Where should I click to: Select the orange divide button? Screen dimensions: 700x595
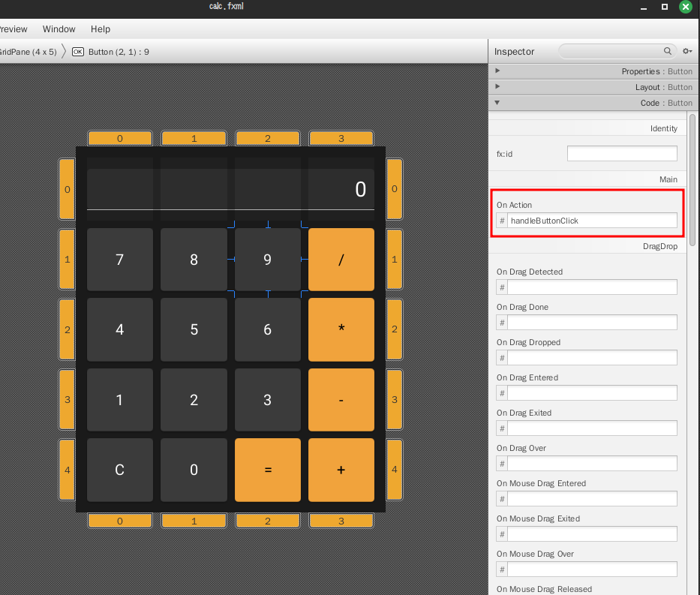341,260
